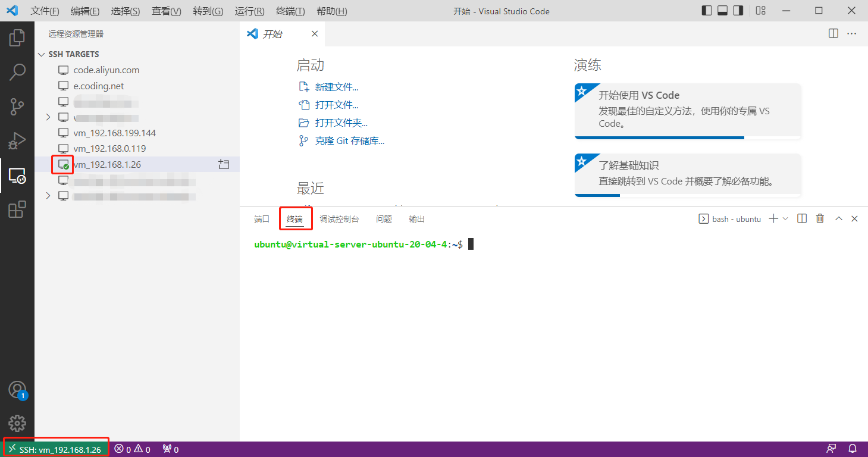Click the 克隆 Git 存储库... link
The image size is (868, 457).
[349, 141]
